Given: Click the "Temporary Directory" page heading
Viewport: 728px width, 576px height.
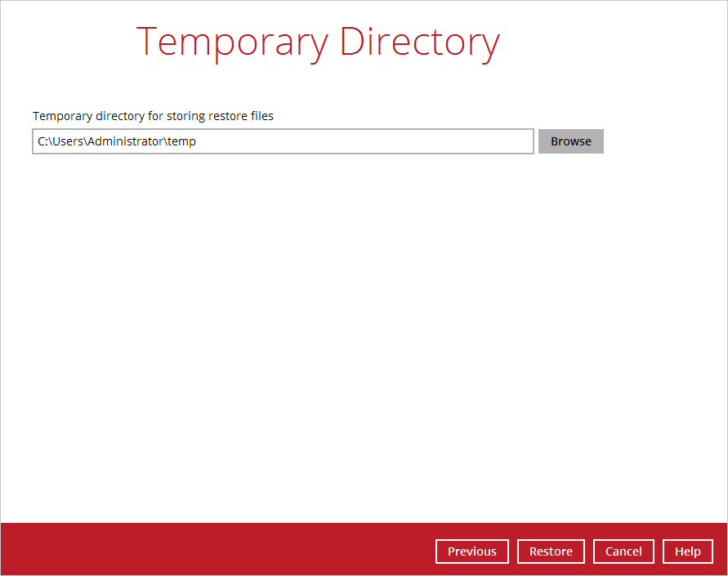Looking at the screenshot, I should pos(317,42).
